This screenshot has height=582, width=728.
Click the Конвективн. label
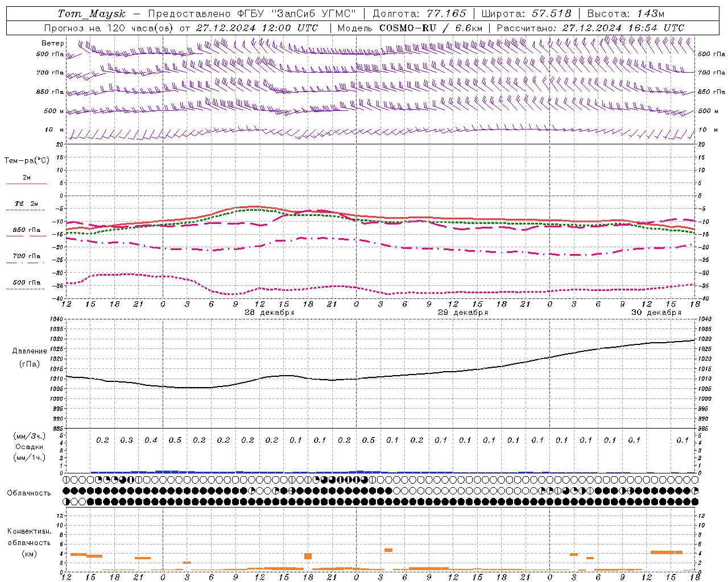point(30,531)
